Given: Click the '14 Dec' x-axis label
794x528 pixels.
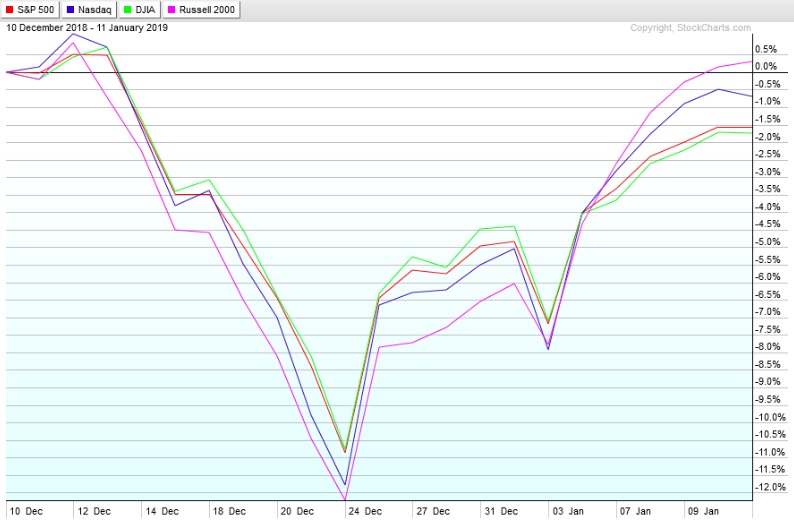Looking at the screenshot, I should tap(162, 511).
